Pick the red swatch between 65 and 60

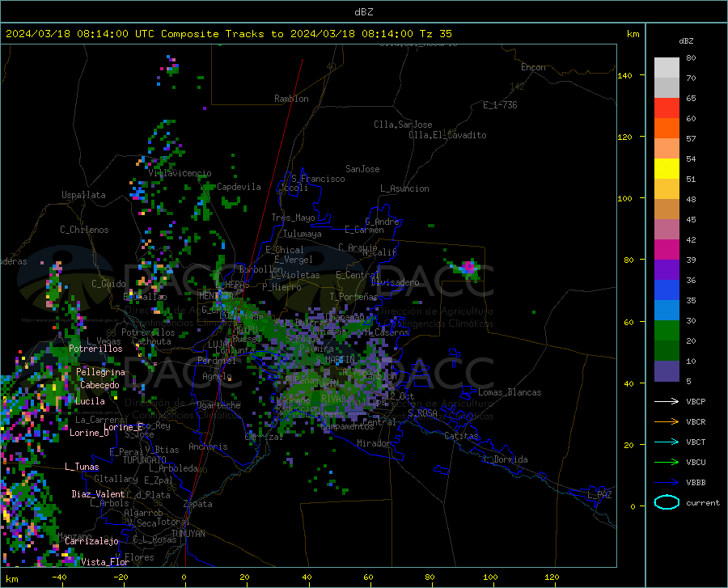(x=667, y=108)
